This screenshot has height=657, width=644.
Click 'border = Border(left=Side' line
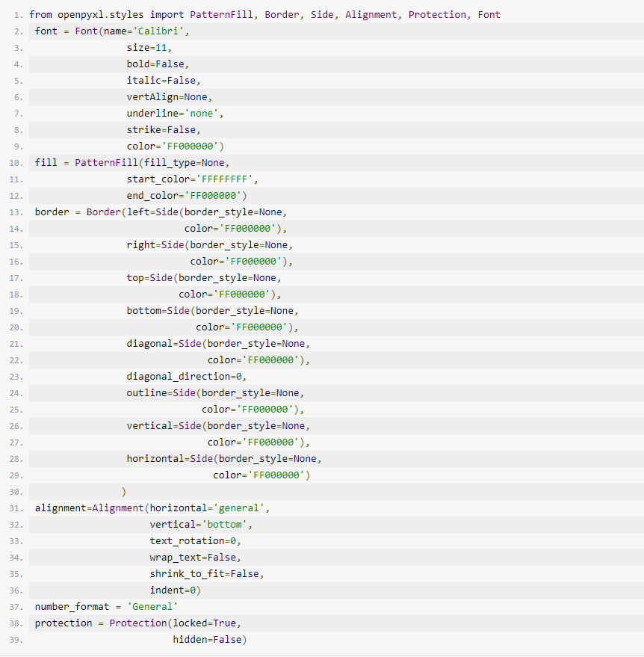click(x=161, y=212)
